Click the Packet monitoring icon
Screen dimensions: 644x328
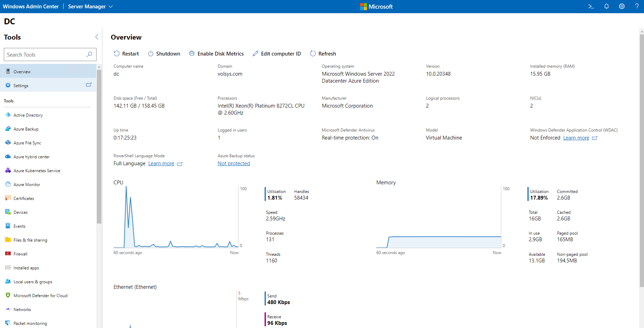tap(8, 323)
